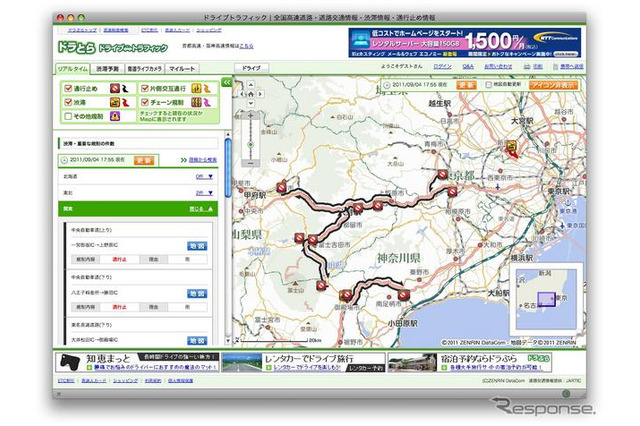The image size is (640, 426).
Task: Open the マイルート tab
Action: click(183, 68)
